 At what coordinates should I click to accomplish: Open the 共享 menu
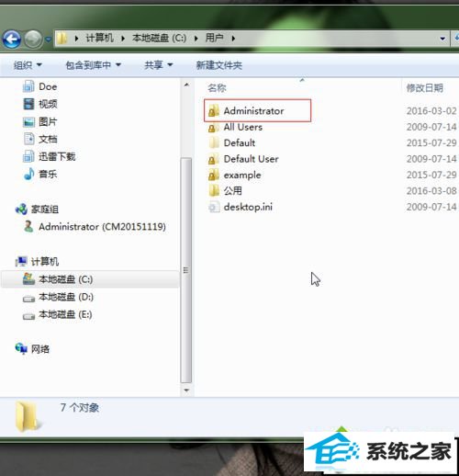pos(159,65)
